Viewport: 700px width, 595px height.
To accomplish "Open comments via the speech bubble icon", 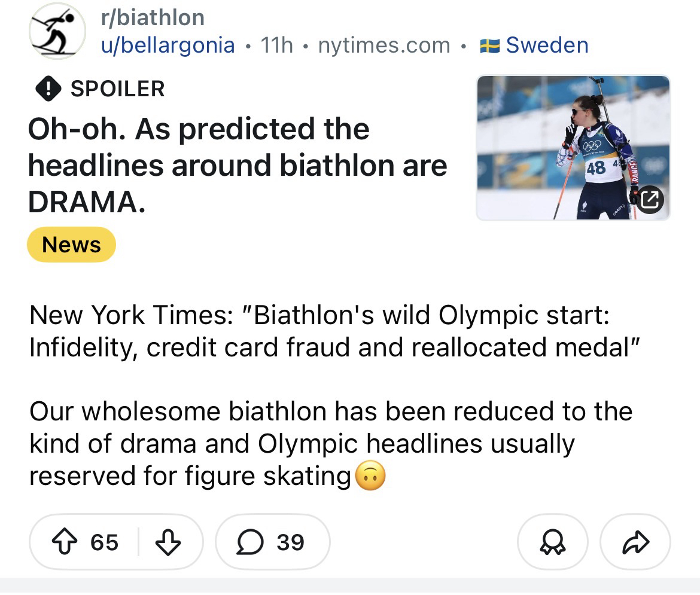I will [249, 542].
